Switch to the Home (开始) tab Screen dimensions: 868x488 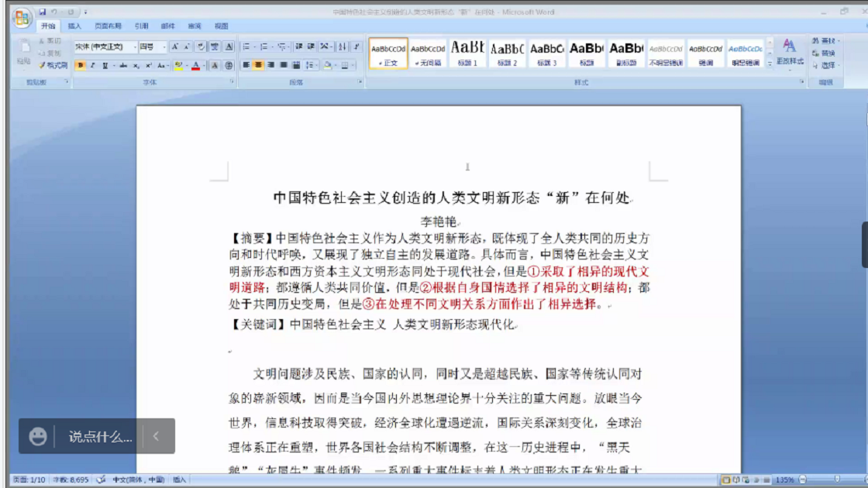pyautogui.click(x=48, y=26)
